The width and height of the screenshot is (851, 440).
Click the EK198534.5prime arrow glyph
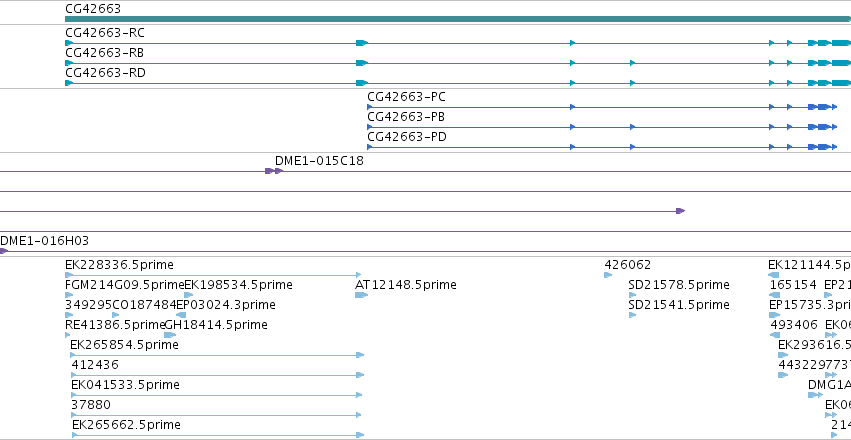tap(189, 295)
